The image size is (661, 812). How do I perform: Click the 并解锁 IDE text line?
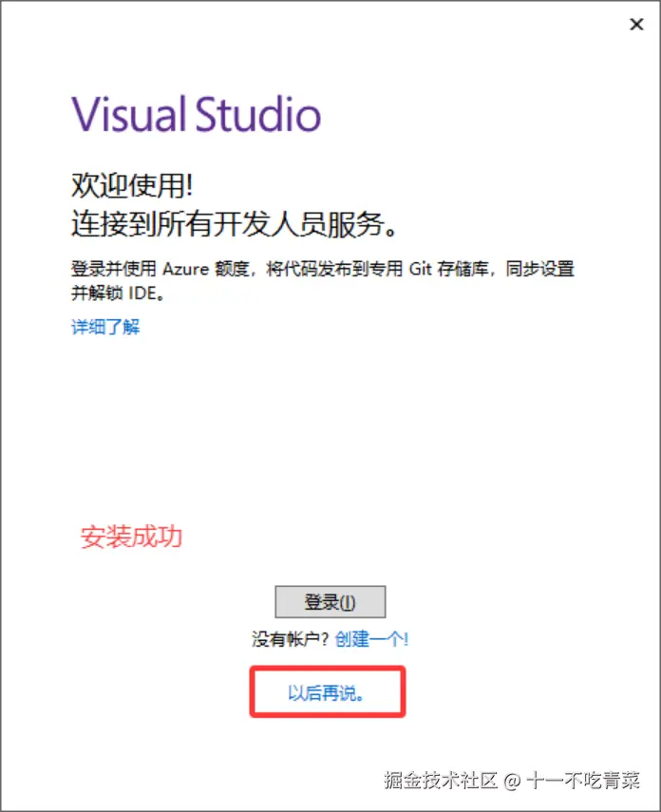click(118, 293)
